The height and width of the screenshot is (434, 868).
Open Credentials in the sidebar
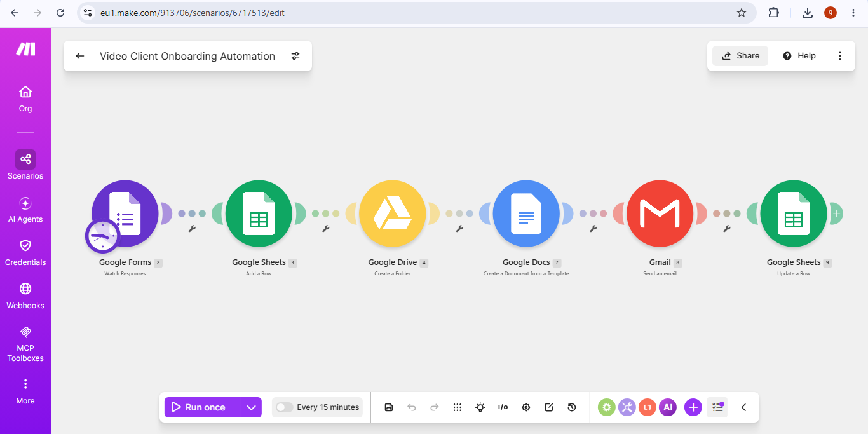(25, 253)
